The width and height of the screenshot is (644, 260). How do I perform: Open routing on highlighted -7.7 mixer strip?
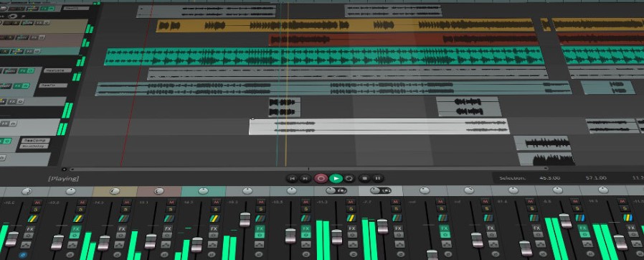click(396, 218)
